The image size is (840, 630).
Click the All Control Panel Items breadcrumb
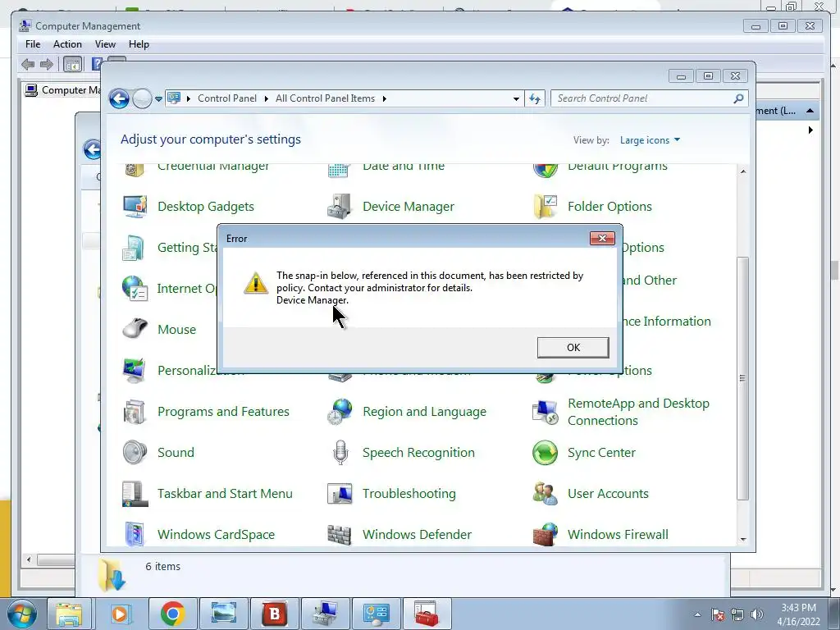[x=325, y=98]
